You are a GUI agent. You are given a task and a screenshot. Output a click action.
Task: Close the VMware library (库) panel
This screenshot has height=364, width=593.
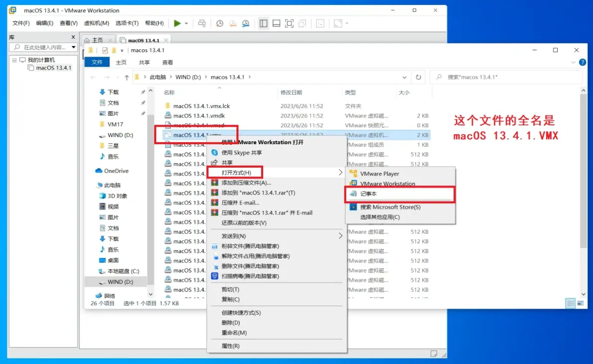pyautogui.click(x=73, y=37)
